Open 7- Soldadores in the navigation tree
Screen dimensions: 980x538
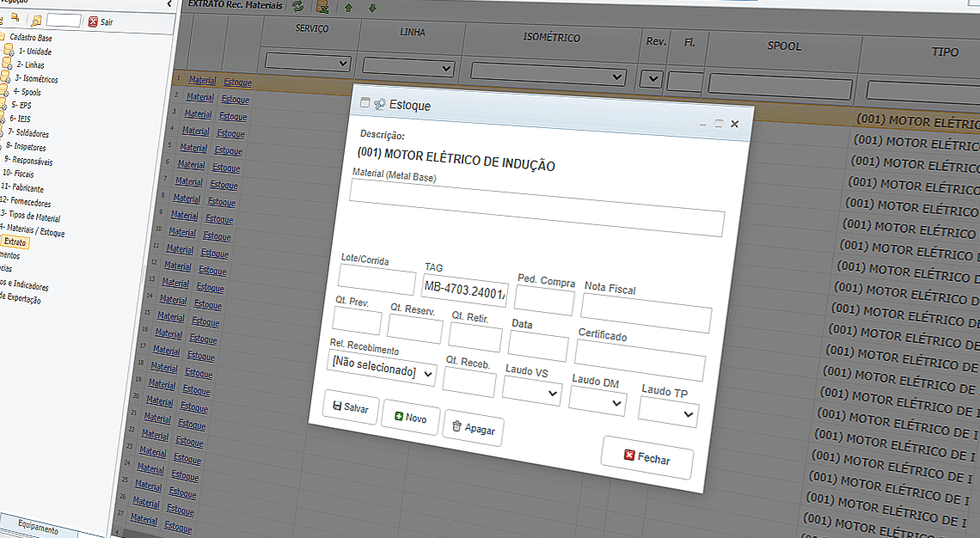click(28, 133)
